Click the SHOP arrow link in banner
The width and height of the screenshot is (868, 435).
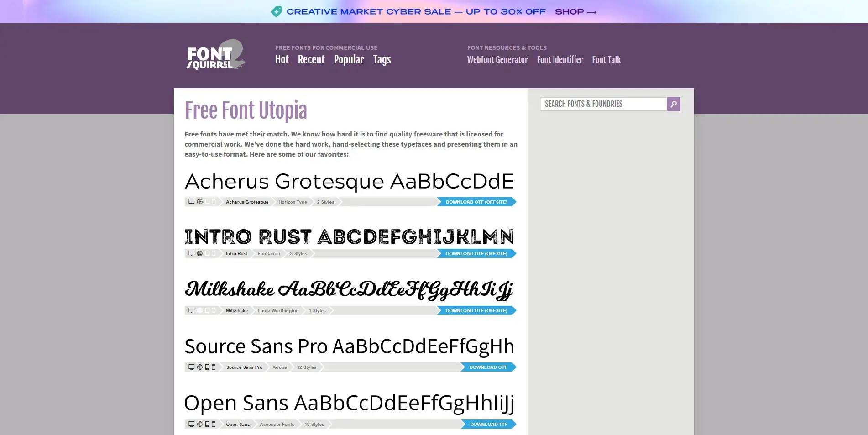coord(576,11)
